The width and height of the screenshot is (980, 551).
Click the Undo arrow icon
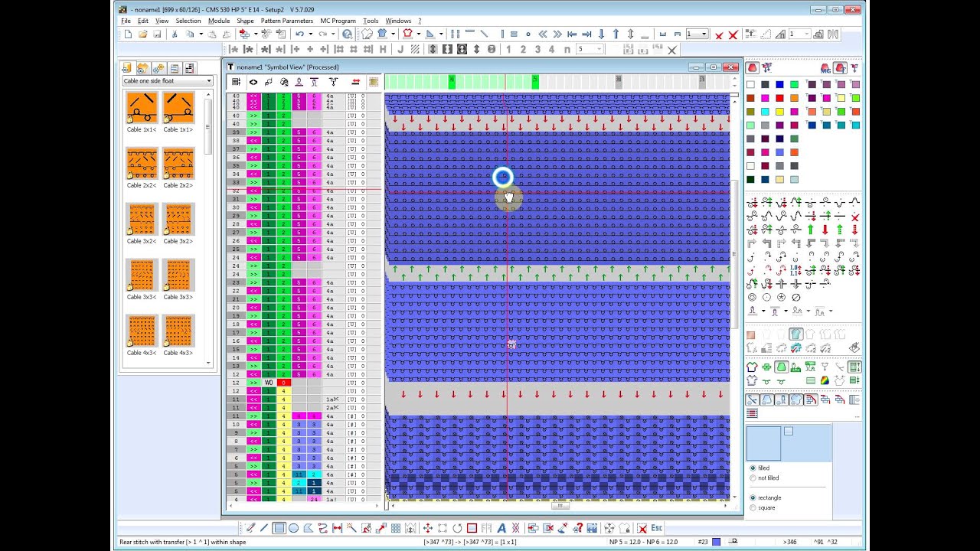(x=299, y=34)
